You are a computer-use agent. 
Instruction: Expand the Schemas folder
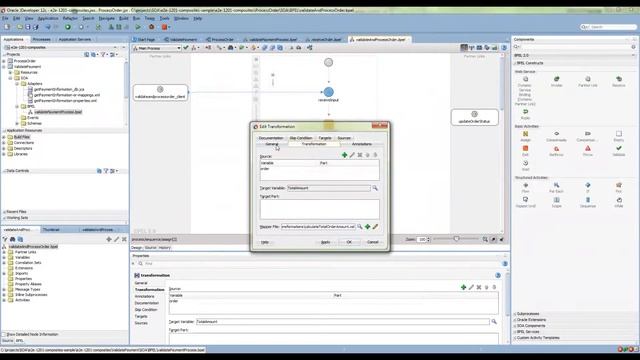coord(17,123)
